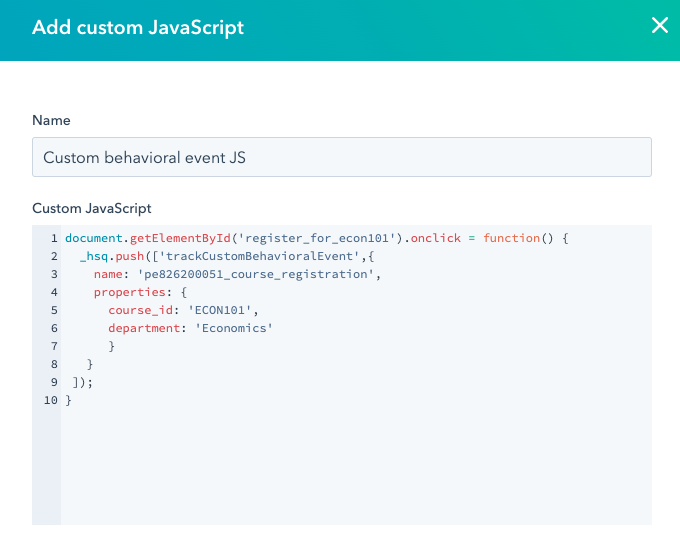Viewport: 680px width, 534px height.
Task: Click line number 1 in gutter
Action: point(52,238)
